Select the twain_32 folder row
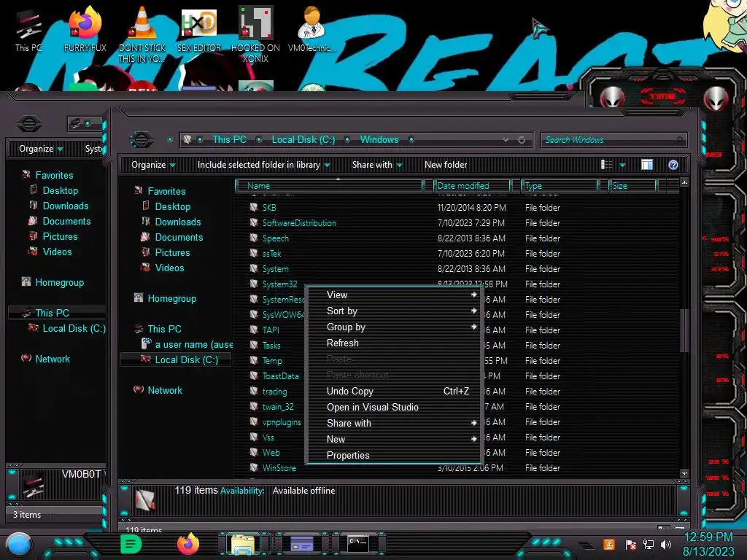 click(278, 407)
